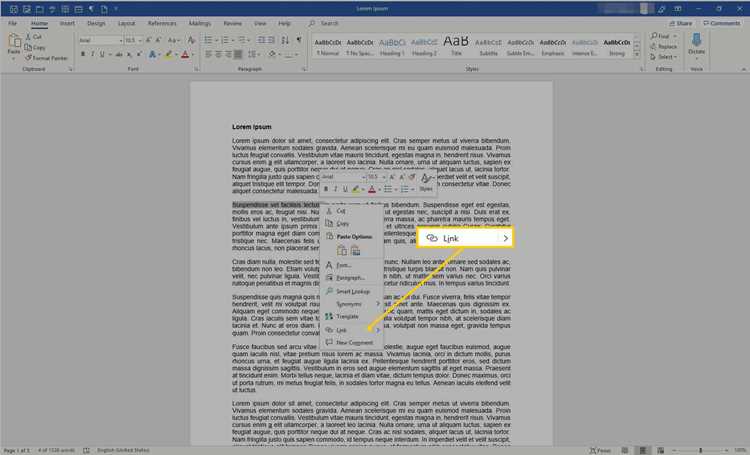
Task: Click the ribbon Increase Font Size icon
Action: 149,40
